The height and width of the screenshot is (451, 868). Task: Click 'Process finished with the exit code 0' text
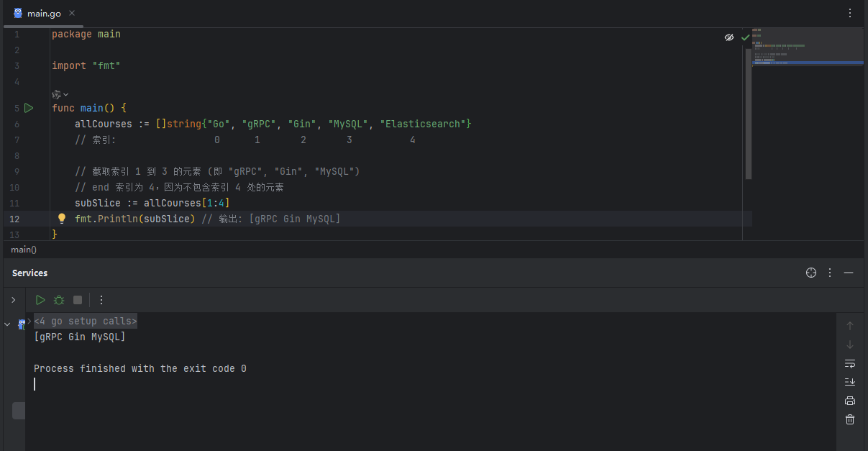(x=140, y=368)
